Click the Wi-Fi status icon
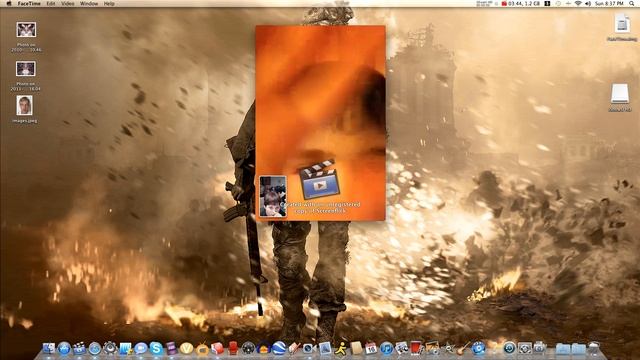 [x=578, y=3]
